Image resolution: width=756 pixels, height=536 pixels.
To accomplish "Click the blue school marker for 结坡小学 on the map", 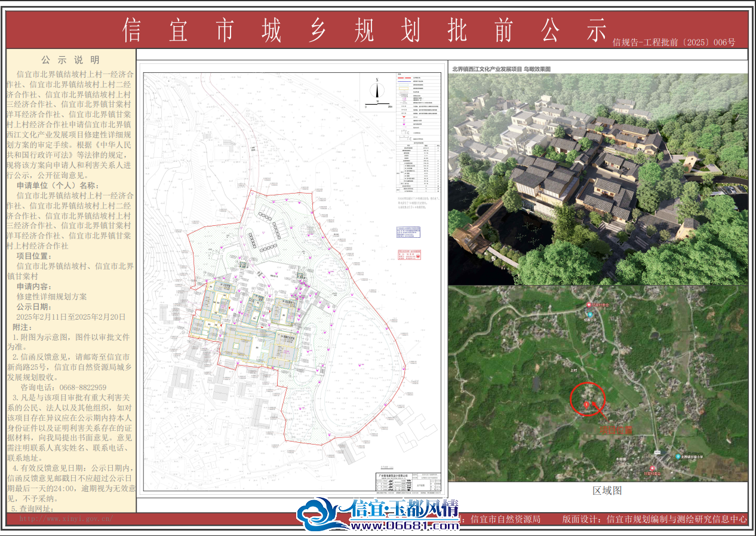I will coord(591,313).
